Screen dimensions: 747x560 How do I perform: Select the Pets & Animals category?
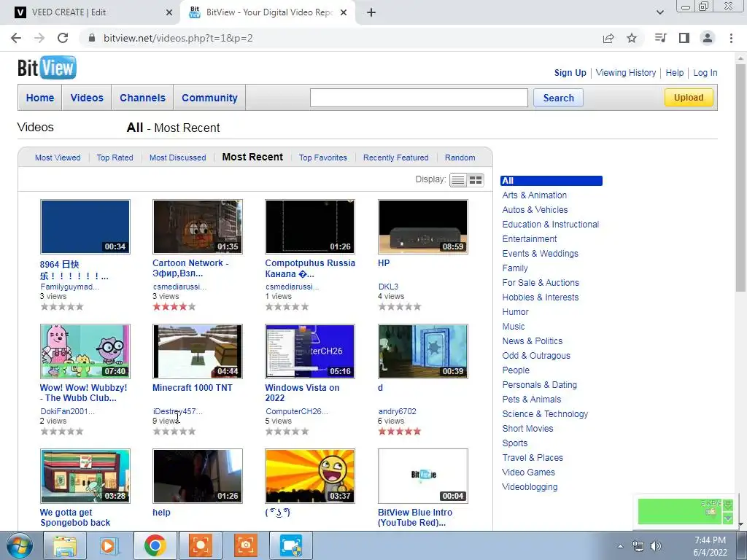pos(532,400)
